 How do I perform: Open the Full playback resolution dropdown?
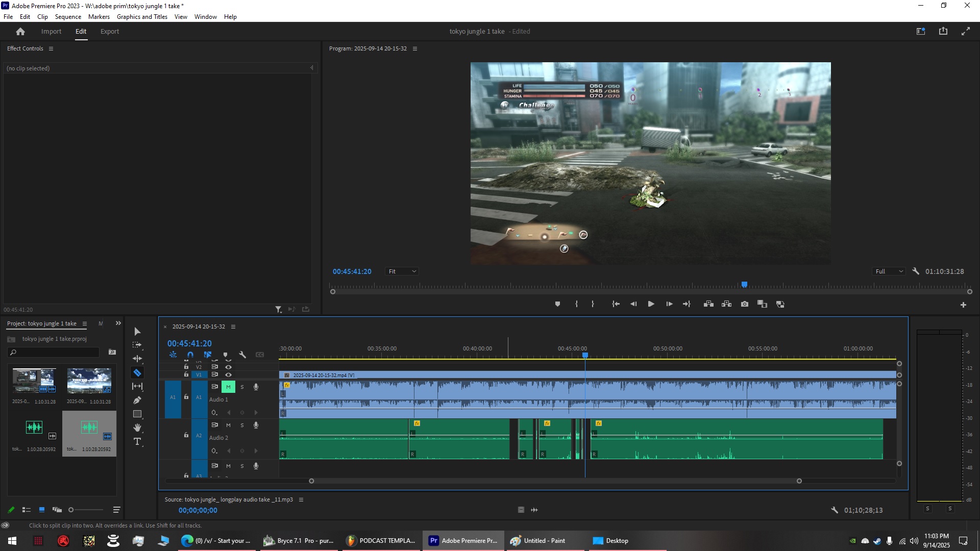[x=889, y=271]
